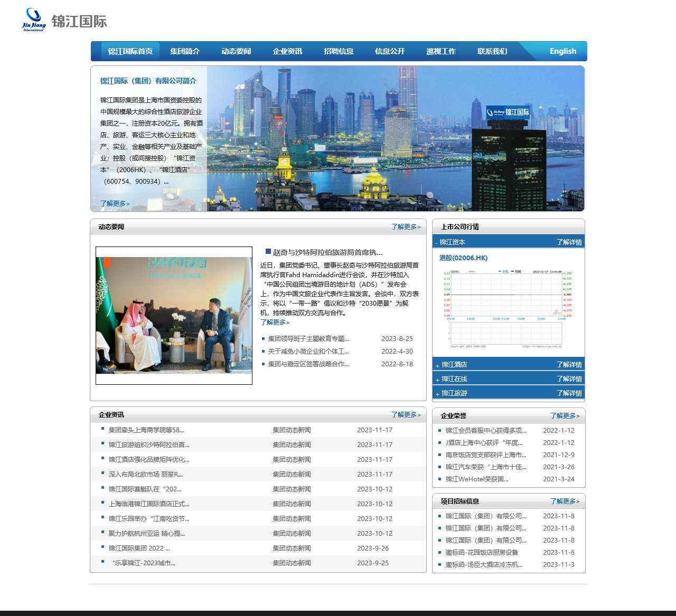
Task: Open 了解更多 in 企业资讯 header
Action: point(406,415)
